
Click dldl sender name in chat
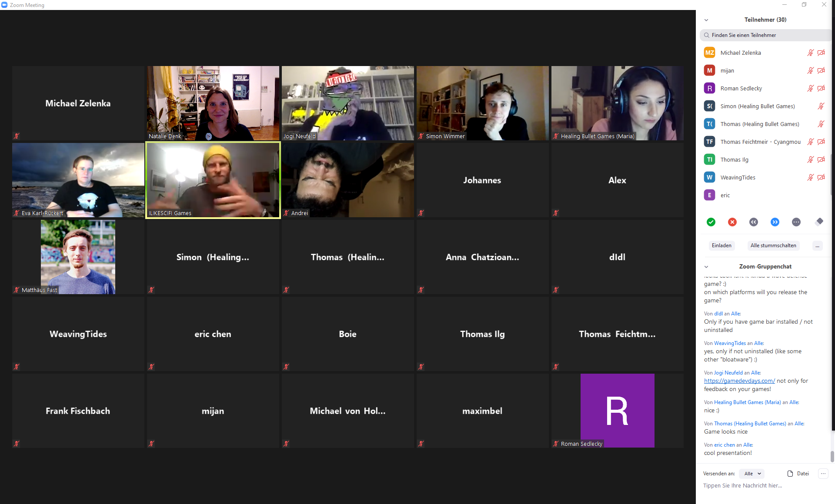pyautogui.click(x=718, y=314)
